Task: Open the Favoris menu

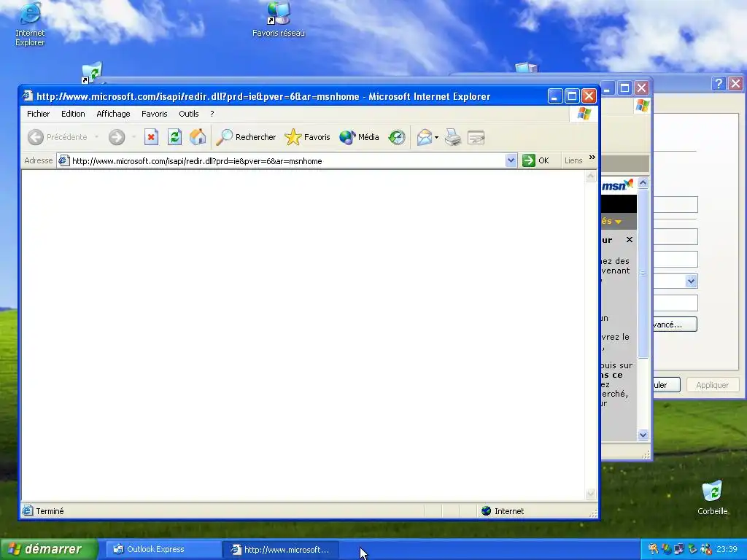Action: pos(155,114)
